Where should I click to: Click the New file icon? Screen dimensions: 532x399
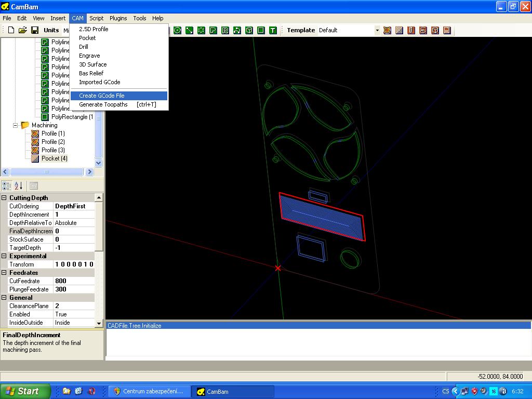tap(11, 30)
